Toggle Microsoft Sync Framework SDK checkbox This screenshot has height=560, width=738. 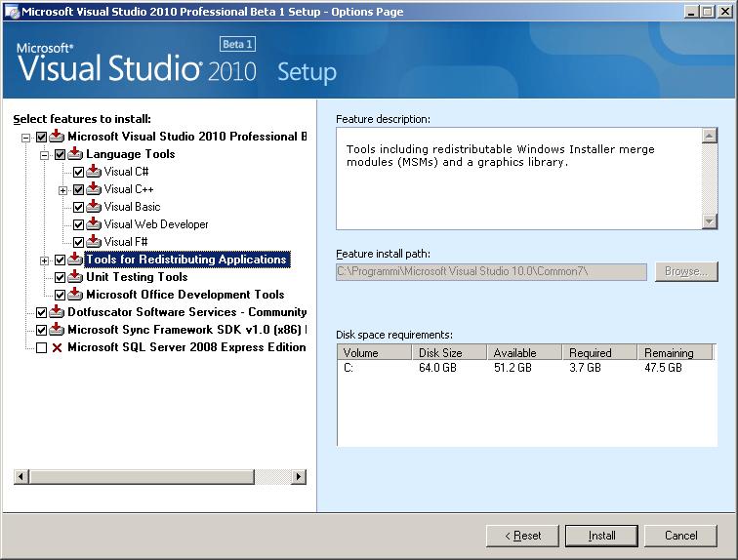41,330
